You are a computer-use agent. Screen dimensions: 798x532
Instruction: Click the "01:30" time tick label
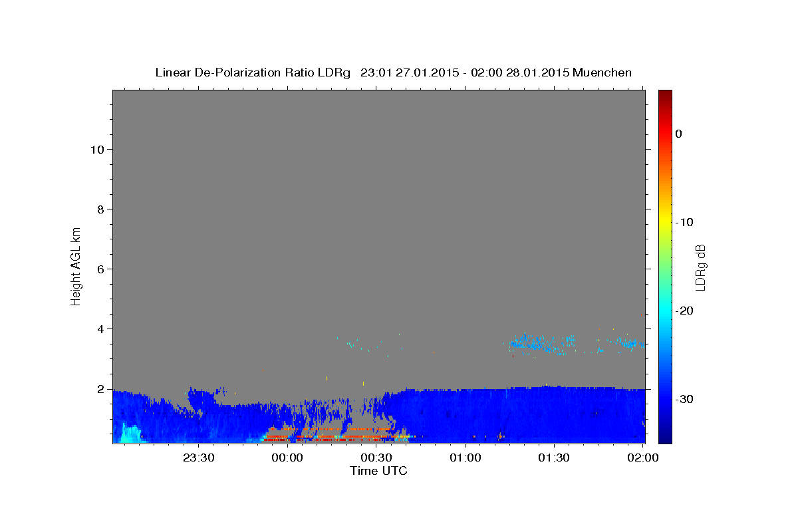[x=554, y=458]
